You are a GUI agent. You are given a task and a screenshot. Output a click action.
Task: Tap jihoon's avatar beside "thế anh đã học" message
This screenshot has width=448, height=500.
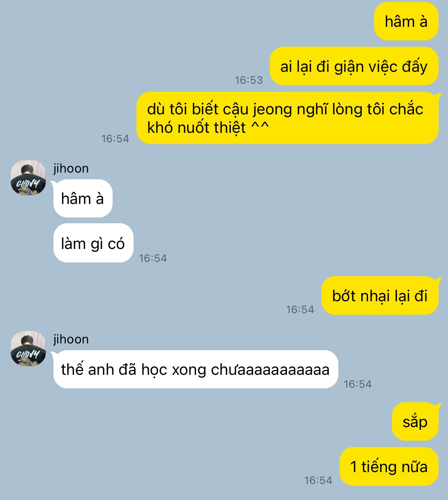(x=28, y=348)
